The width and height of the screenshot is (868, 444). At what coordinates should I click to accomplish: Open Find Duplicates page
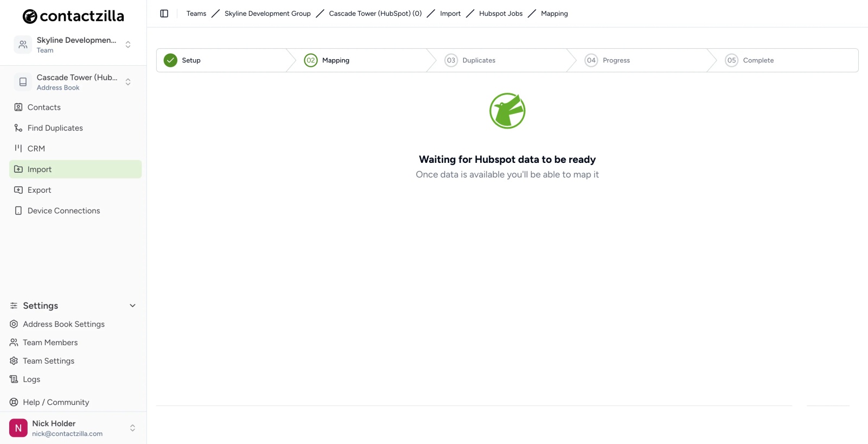tap(75, 128)
